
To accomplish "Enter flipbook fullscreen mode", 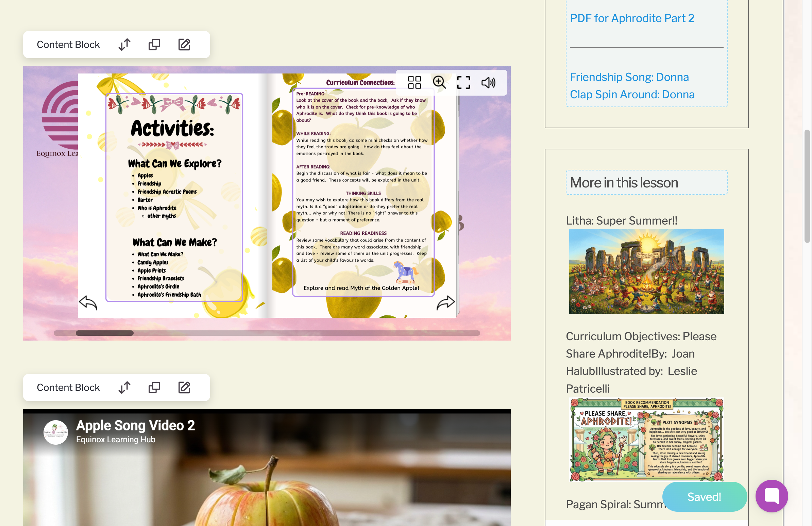I will click(463, 83).
